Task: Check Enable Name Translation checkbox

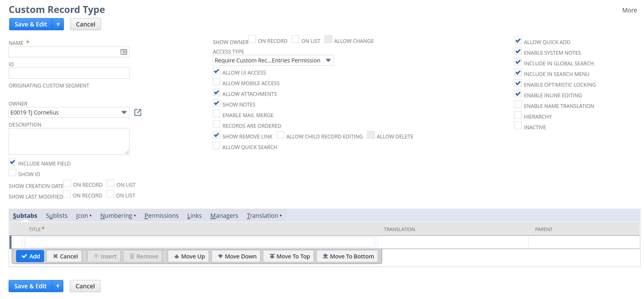Action: tap(518, 104)
